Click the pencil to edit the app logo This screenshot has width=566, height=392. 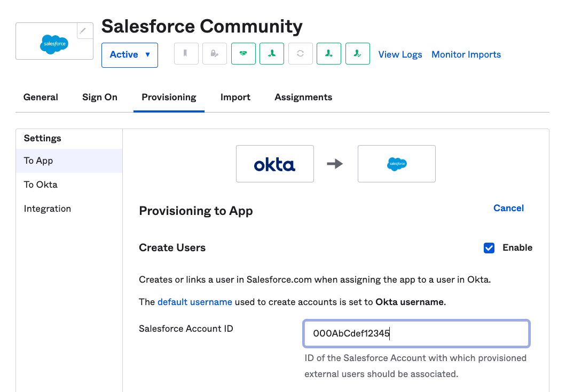click(x=84, y=31)
